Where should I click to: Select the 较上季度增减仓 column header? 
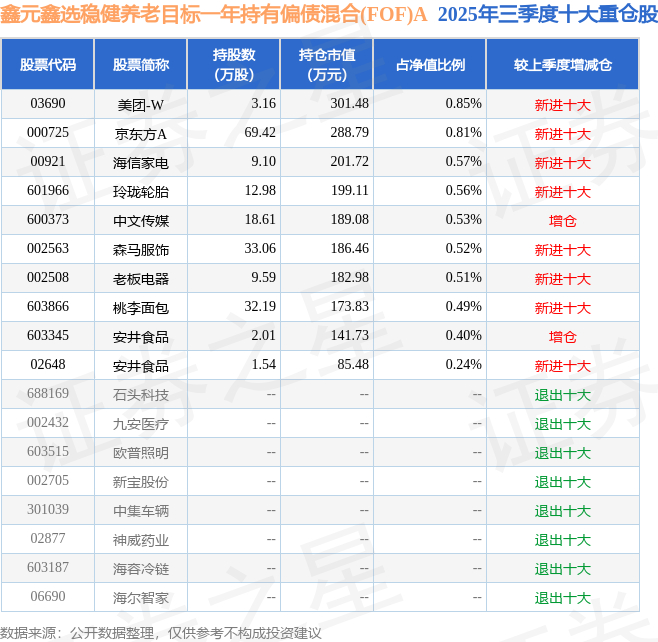click(563, 65)
